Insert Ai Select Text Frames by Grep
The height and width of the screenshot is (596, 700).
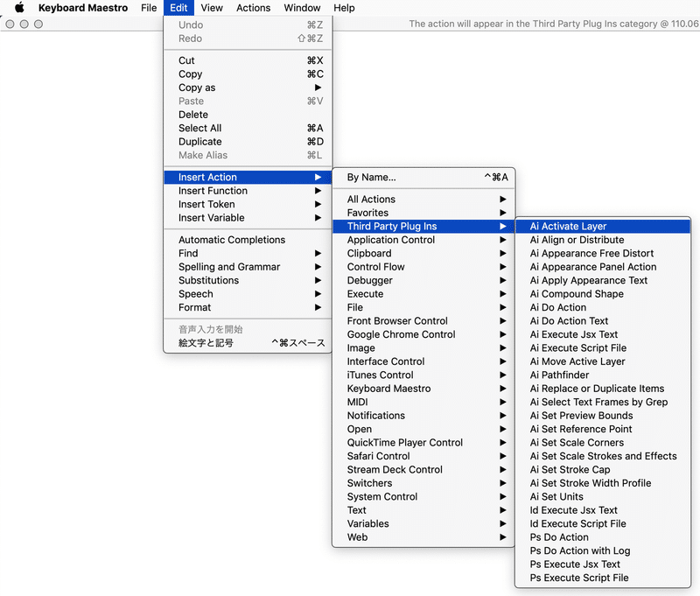pyautogui.click(x=603, y=402)
